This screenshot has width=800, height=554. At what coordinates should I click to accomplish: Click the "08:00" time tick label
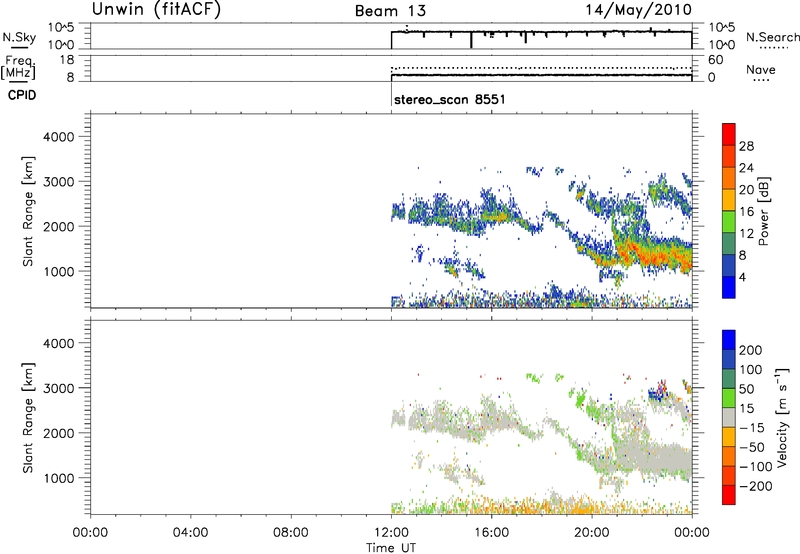291,533
